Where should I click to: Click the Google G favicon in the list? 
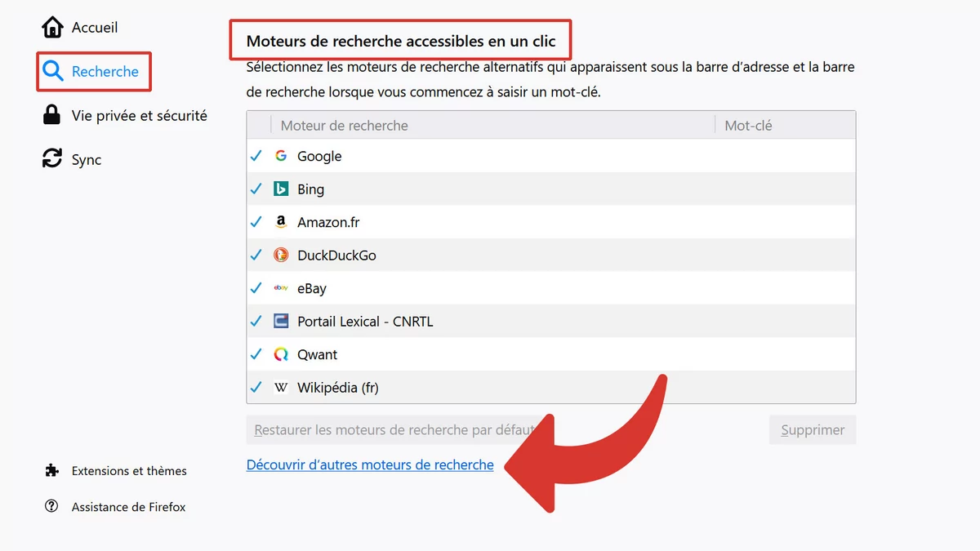(281, 155)
